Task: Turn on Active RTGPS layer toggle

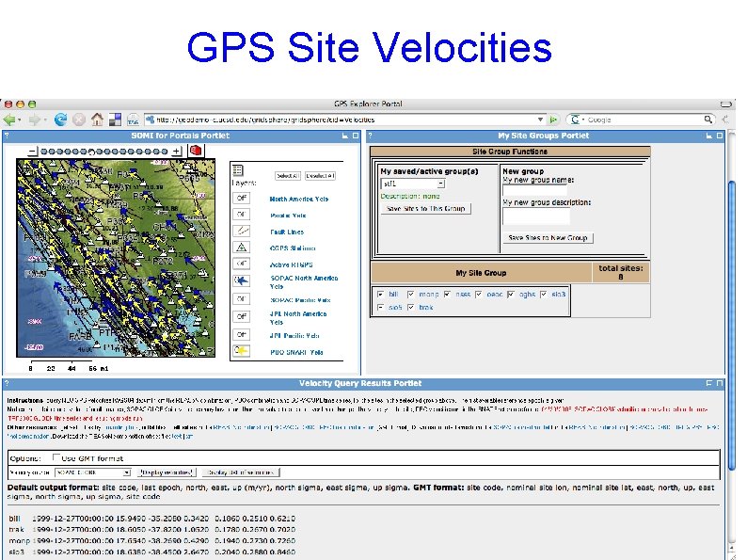Action: (242, 264)
